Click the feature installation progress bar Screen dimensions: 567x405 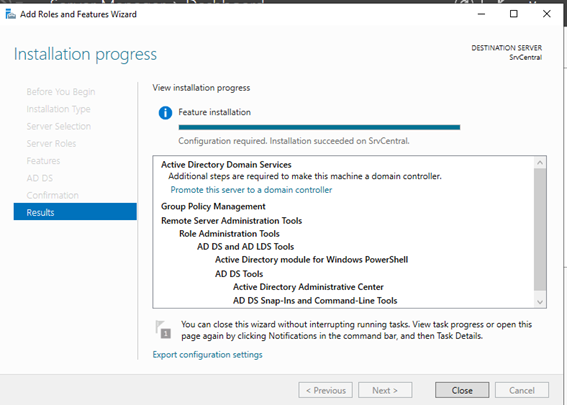319,127
